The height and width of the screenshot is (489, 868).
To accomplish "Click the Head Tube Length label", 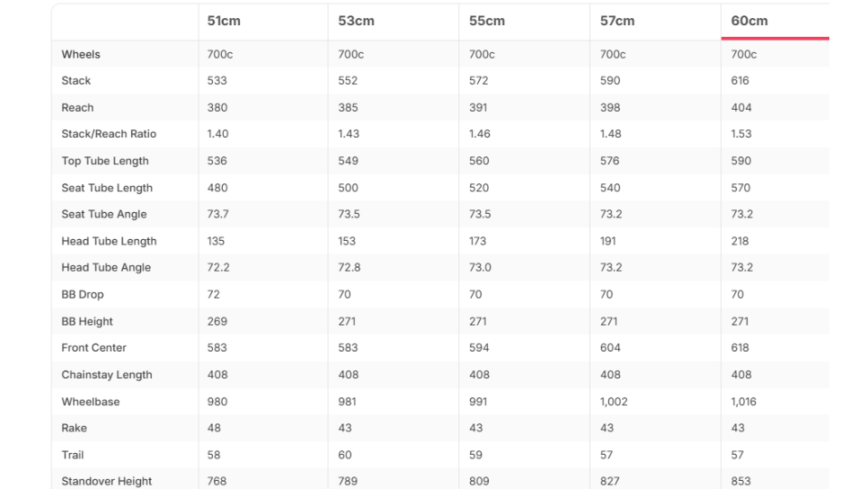I will 109,241.
